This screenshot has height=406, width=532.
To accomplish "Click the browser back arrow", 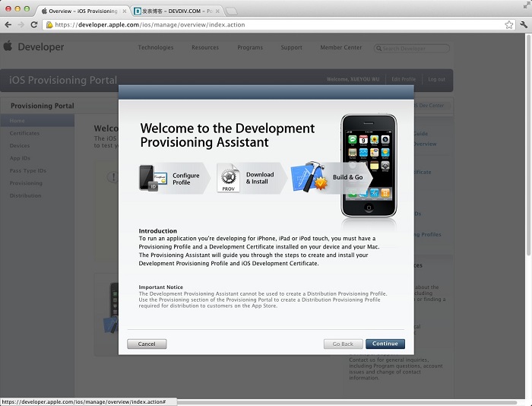I will pos(8,25).
